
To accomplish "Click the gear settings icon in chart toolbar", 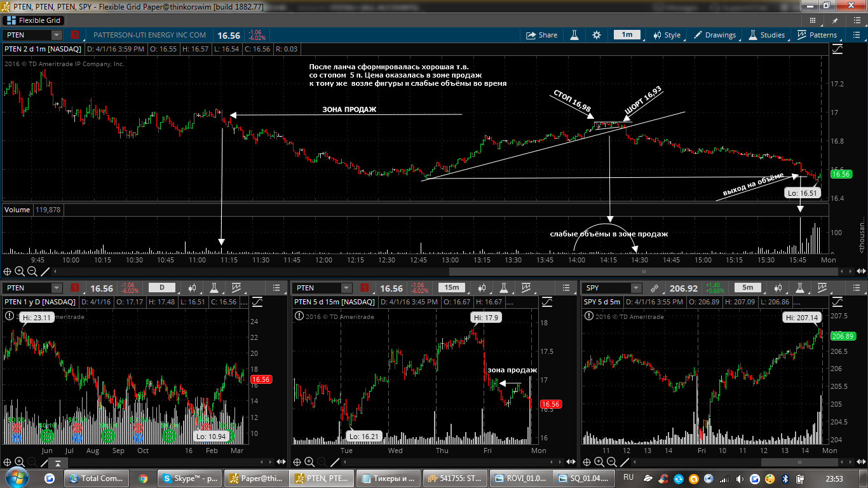I will tap(596, 35).
